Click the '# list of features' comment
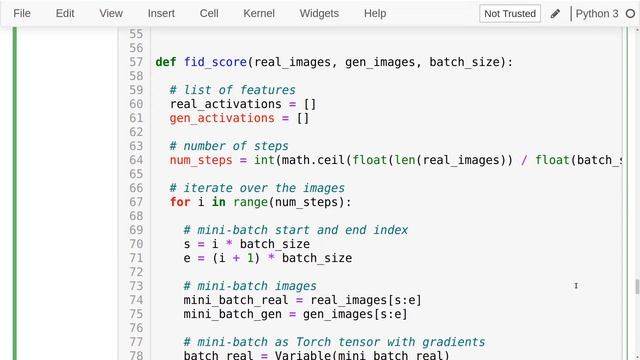This screenshot has height=360, width=640. pos(233,90)
